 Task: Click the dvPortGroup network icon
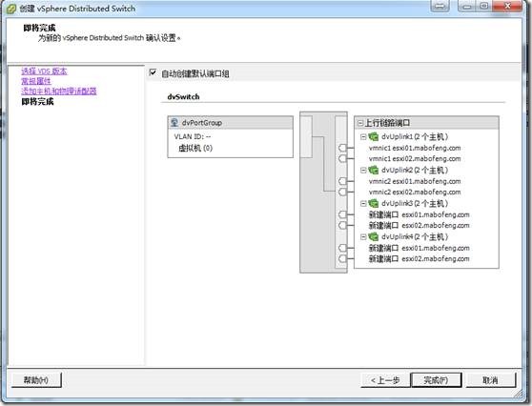174,122
